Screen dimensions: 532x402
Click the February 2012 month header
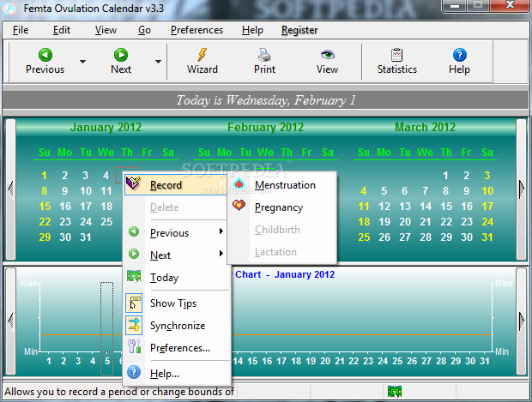[265, 127]
